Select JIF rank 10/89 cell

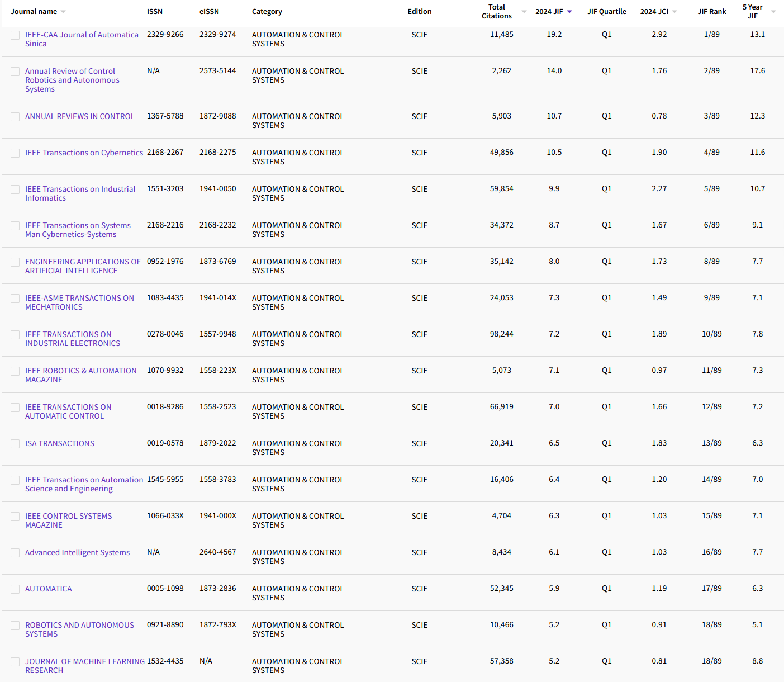point(712,334)
